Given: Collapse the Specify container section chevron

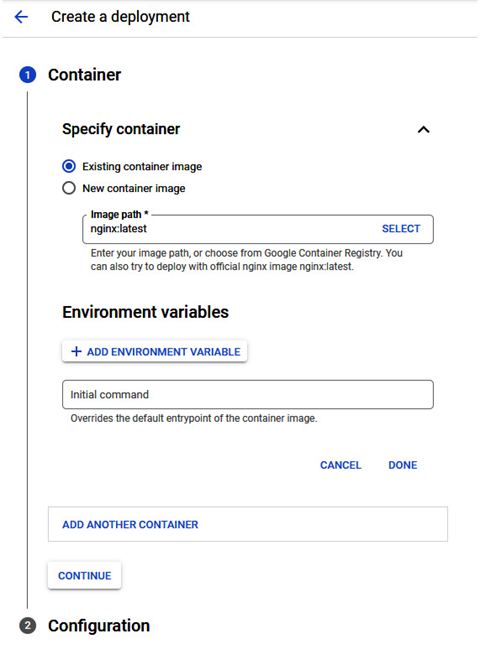Looking at the screenshot, I should pyautogui.click(x=423, y=130).
